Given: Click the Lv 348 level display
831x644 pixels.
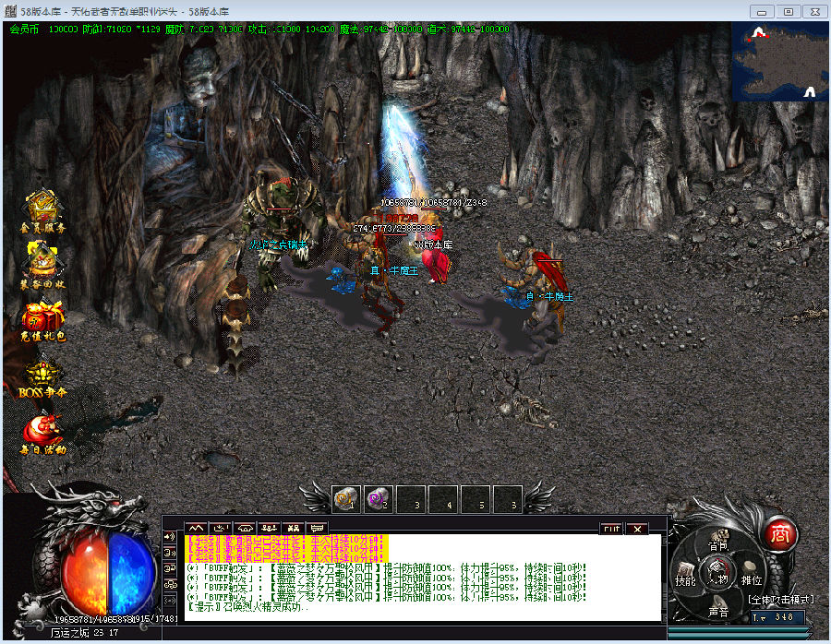Looking at the screenshot, I should (777, 617).
